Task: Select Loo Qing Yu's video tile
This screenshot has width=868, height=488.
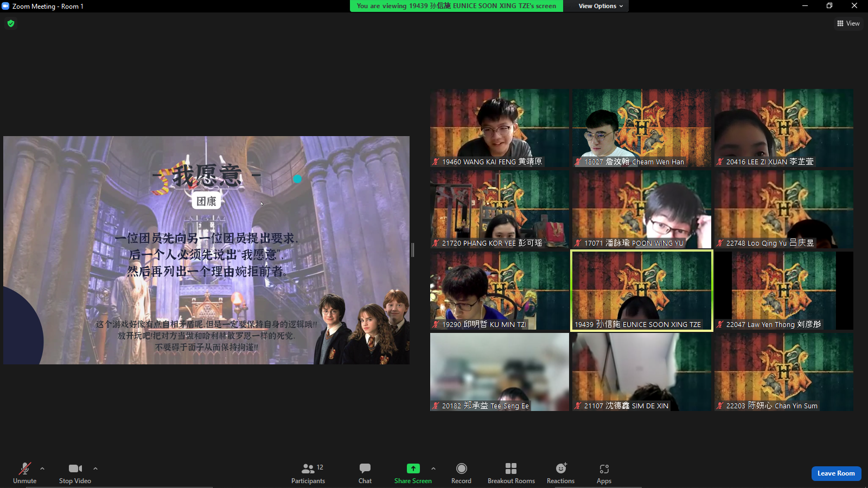Action: [x=784, y=209]
